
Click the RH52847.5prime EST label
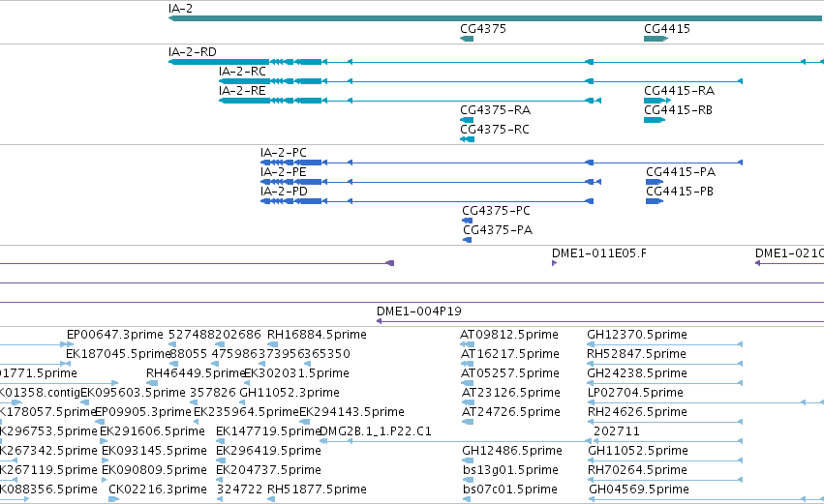[x=636, y=354]
